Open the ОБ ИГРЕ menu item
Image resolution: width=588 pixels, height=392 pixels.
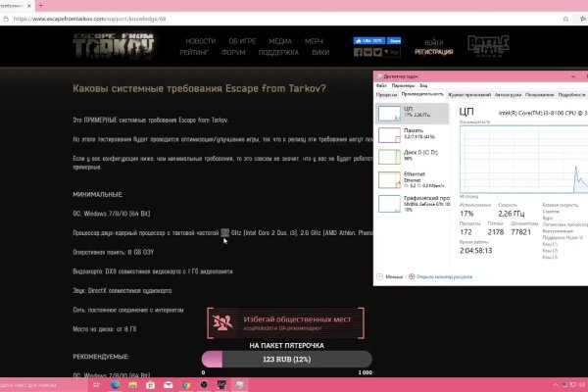[x=242, y=41]
